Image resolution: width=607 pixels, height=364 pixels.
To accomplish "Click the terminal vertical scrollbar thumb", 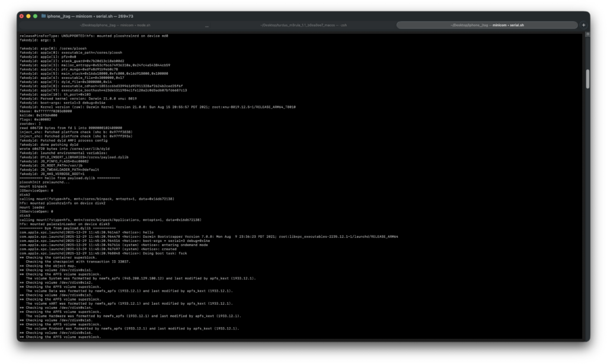I will tap(587, 78).
